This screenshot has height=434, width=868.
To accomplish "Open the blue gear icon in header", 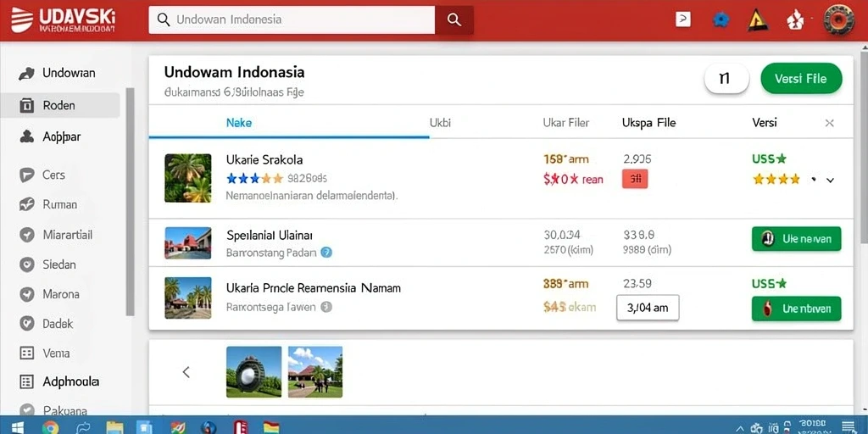I will pos(721,20).
